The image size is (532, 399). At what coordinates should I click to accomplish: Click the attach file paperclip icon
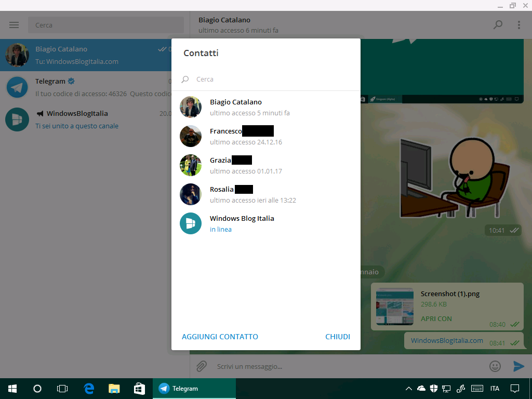[202, 366]
